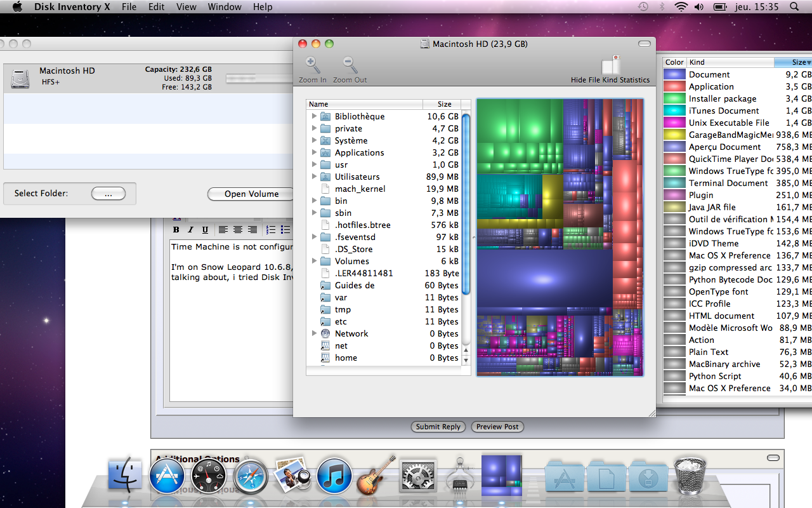Expand the sbin folder
This screenshot has height=508, width=812.
[314, 213]
